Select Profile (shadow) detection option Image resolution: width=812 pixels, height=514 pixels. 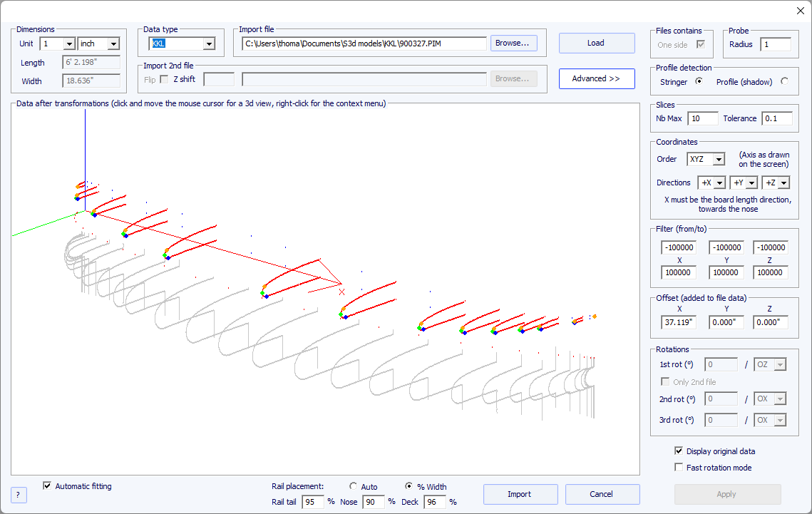click(x=784, y=81)
